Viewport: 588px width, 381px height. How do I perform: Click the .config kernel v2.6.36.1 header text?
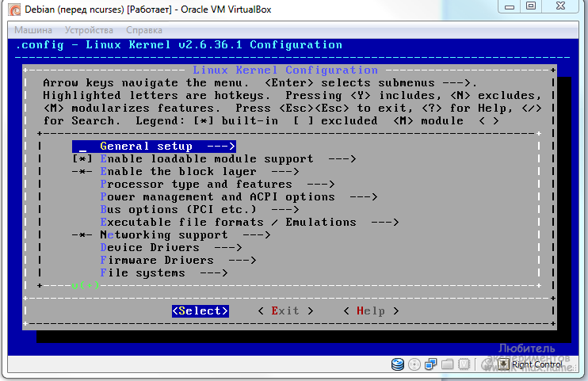click(179, 45)
